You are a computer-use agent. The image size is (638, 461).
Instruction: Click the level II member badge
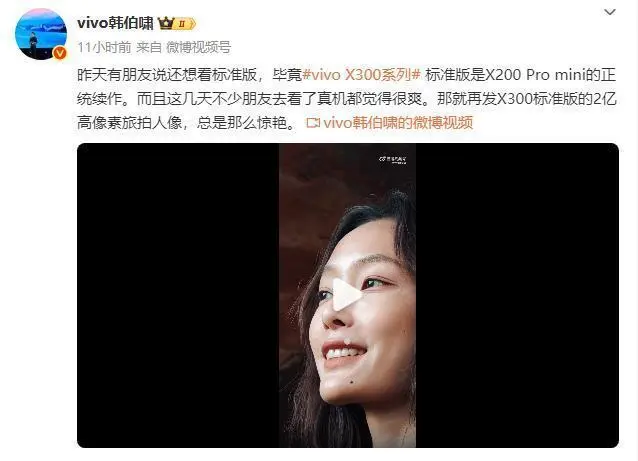(x=185, y=24)
